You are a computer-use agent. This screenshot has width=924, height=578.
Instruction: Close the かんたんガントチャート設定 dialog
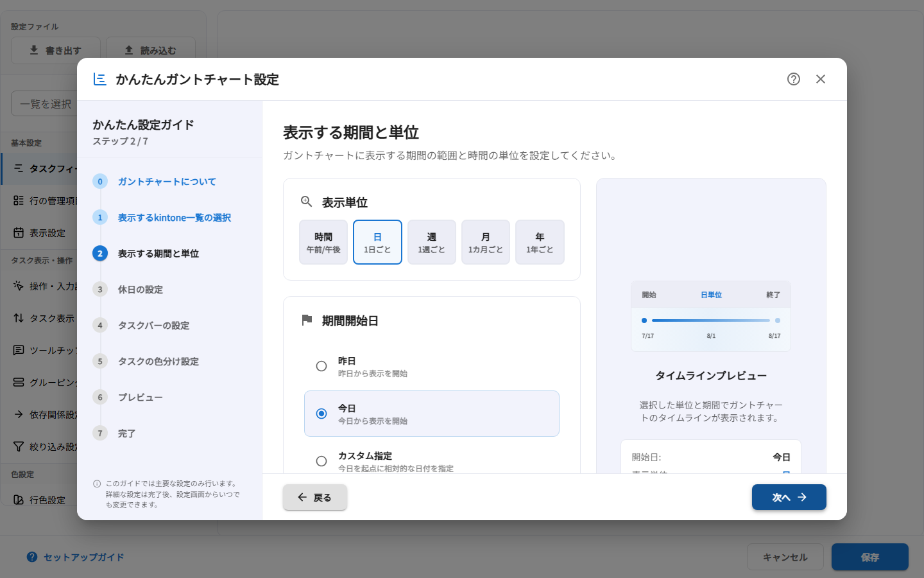pos(821,79)
